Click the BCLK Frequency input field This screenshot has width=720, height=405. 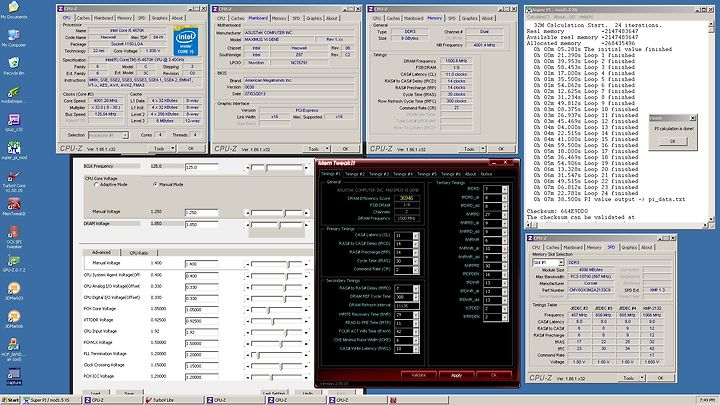[x=201, y=167]
